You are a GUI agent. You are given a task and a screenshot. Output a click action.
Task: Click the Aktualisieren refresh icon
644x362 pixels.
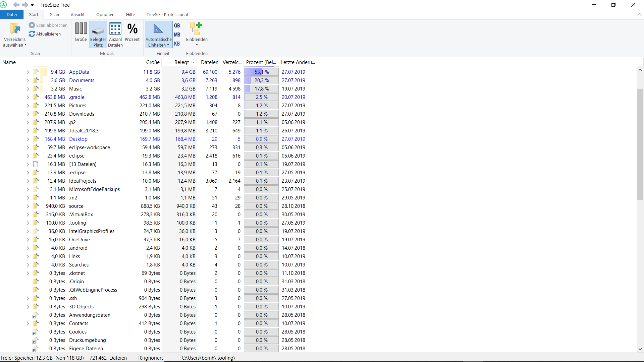tap(32, 34)
